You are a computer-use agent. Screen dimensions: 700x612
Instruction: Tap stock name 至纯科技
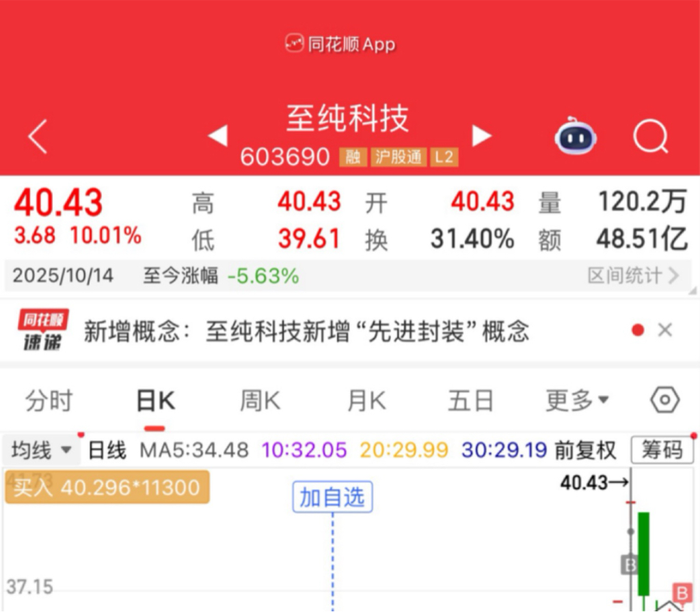coord(347,118)
